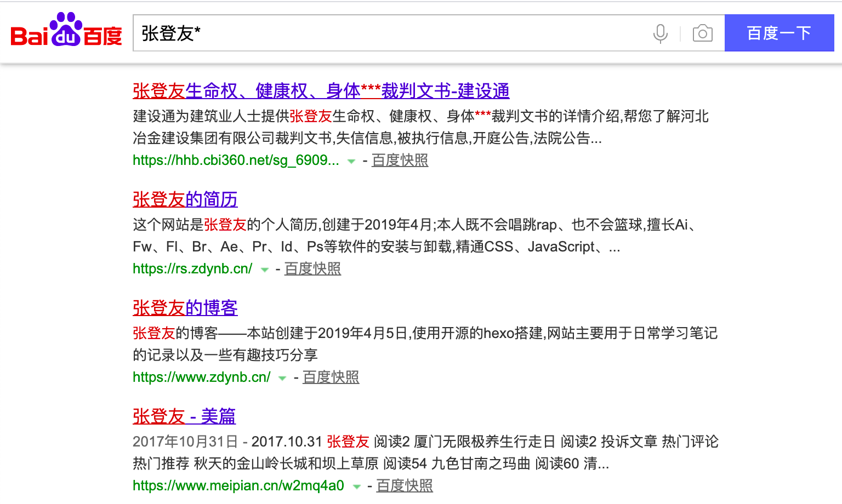Open the 张登友的博客 result
842x504 pixels.
[x=185, y=308]
